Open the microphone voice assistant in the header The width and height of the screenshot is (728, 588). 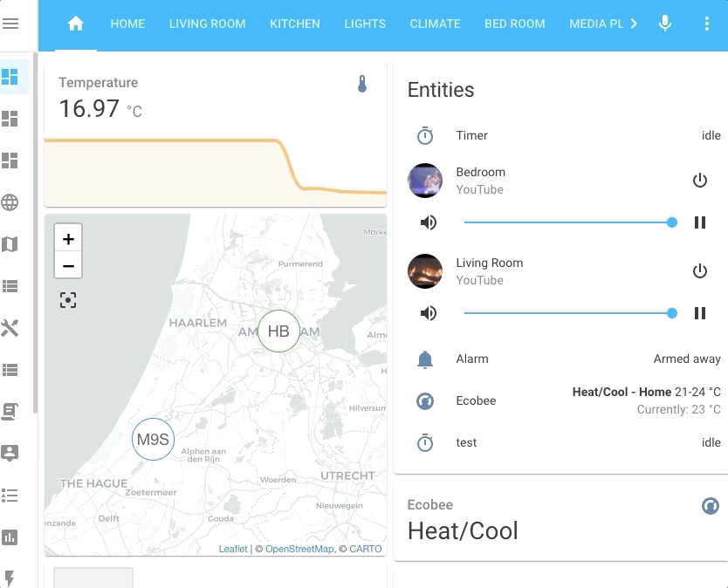click(664, 24)
